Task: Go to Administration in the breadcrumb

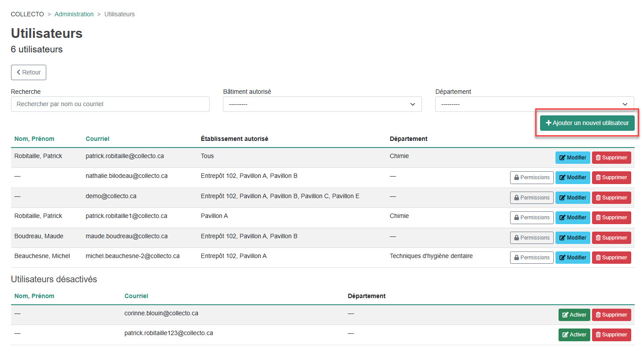Action: (74, 14)
